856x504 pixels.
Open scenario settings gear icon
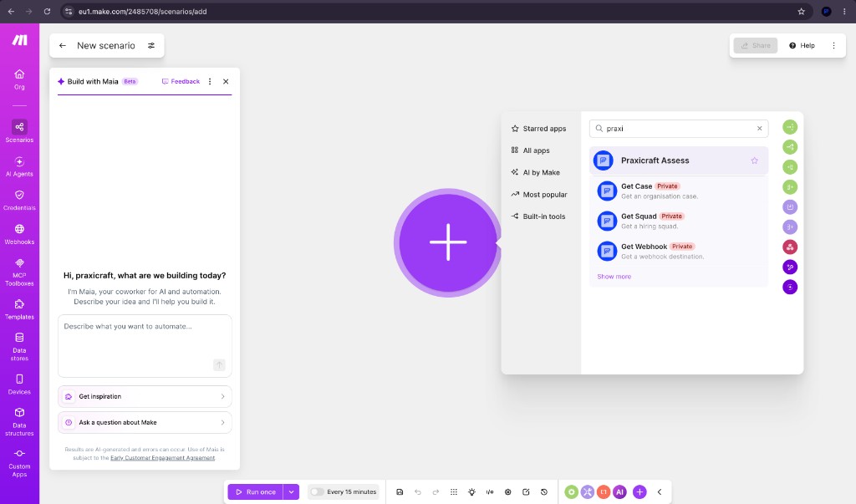coord(507,492)
